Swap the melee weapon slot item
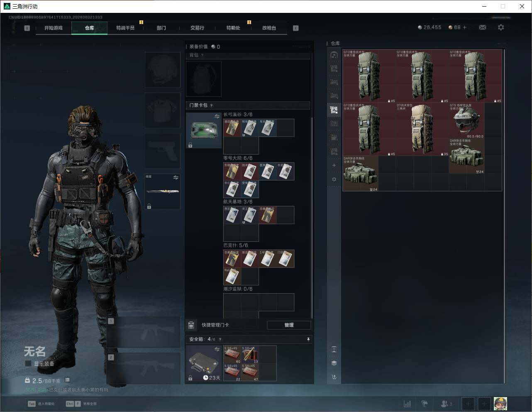The height and width of the screenshot is (412, 532). point(176,178)
